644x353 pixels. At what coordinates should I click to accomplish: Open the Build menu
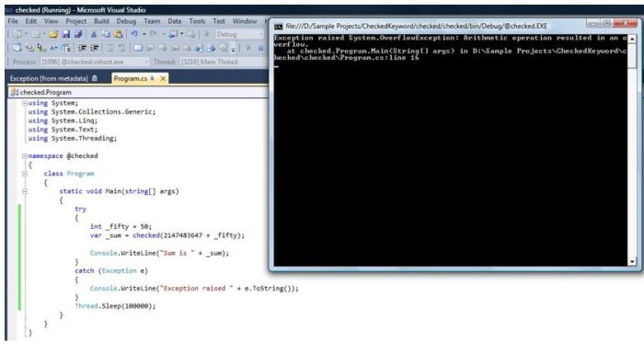tap(101, 21)
